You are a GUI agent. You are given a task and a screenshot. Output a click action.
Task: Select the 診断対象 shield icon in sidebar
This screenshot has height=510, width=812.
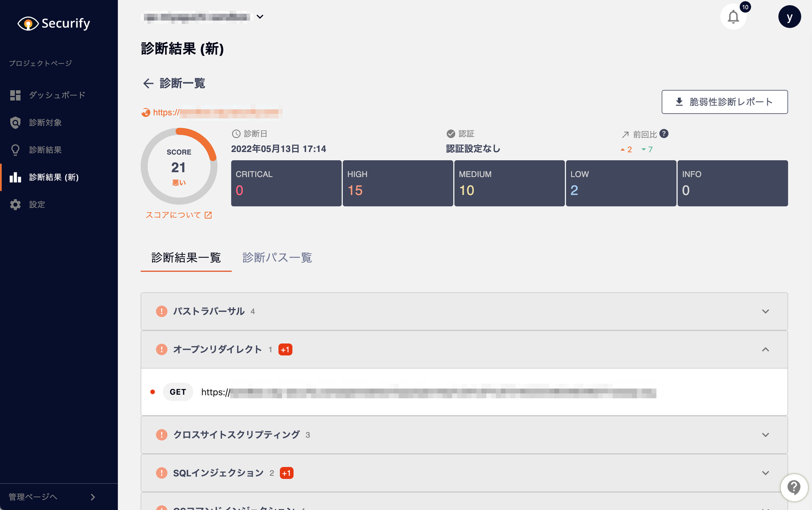coord(15,123)
